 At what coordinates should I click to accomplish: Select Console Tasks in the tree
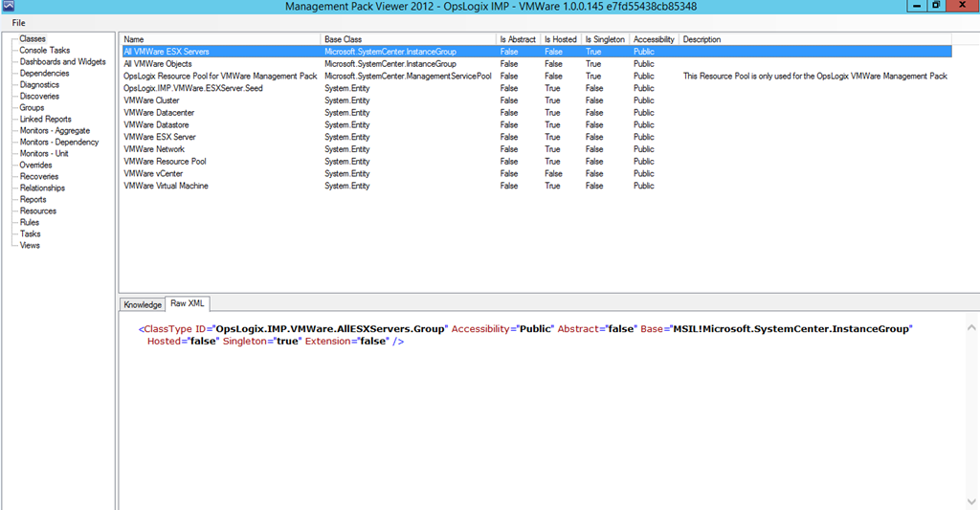[x=45, y=51]
